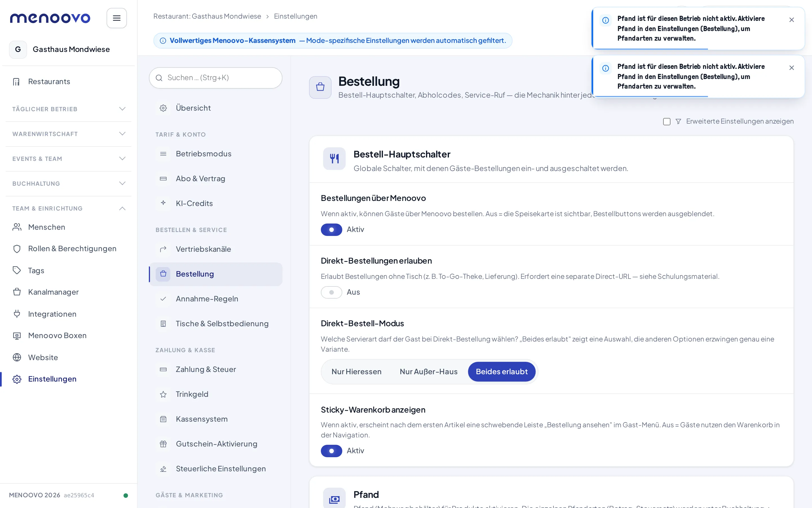This screenshot has width=812, height=508.
Task: Open Trinkgeld via the star icon
Action: point(163,394)
